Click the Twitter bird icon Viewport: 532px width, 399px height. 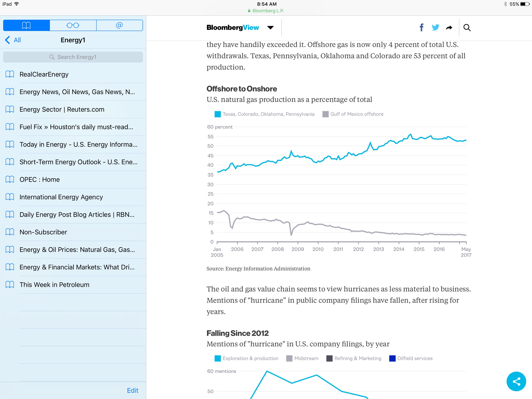coord(435,28)
